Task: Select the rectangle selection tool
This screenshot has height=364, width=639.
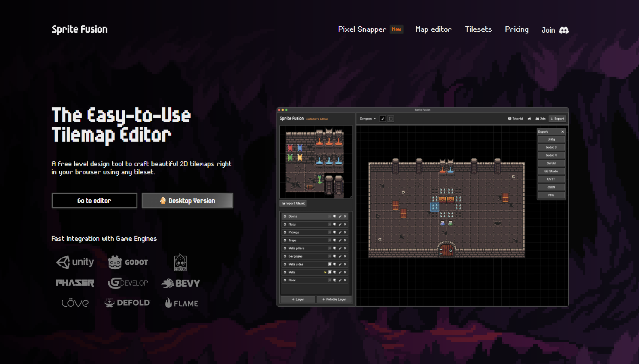Action: pos(391,119)
